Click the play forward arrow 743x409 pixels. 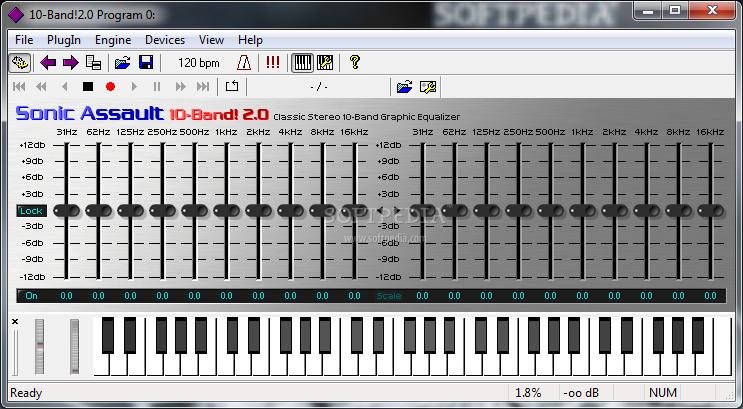click(134, 87)
